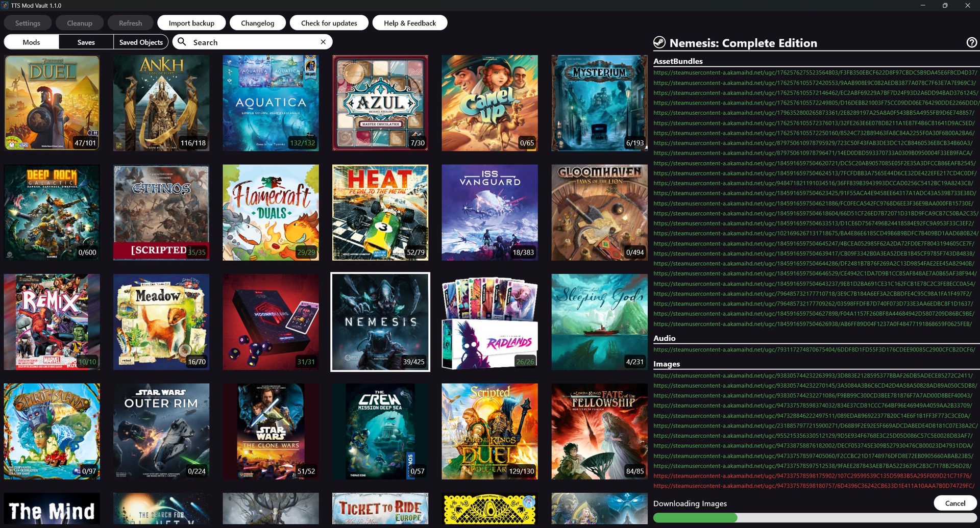
Task: Select Star Wars The Clone Wars mod
Action: tap(271, 431)
